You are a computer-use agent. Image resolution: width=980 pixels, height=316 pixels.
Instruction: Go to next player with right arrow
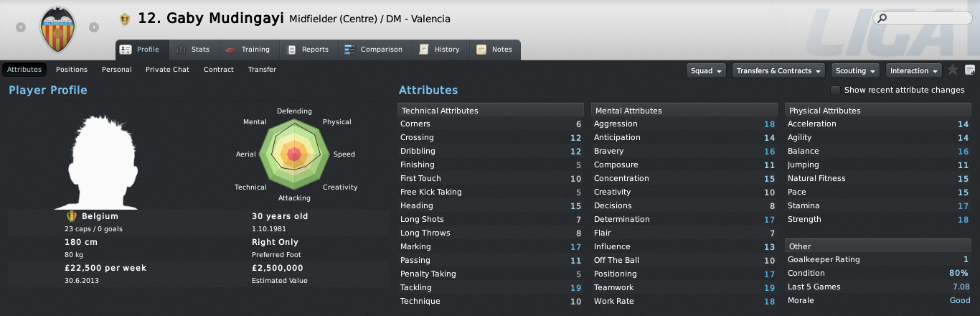[x=94, y=27]
